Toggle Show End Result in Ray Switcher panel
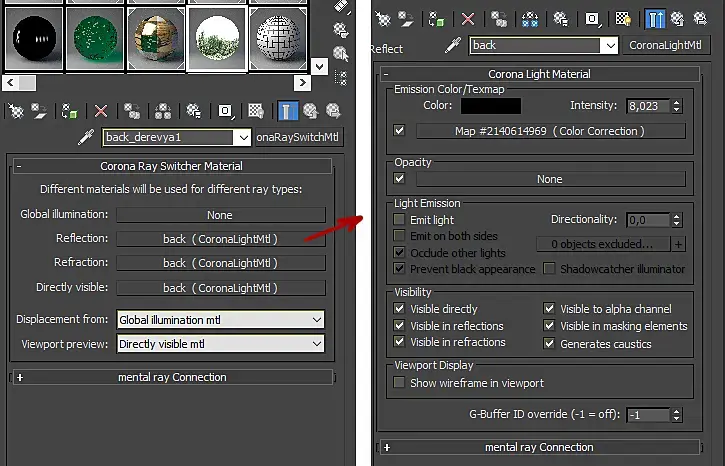 (288, 111)
